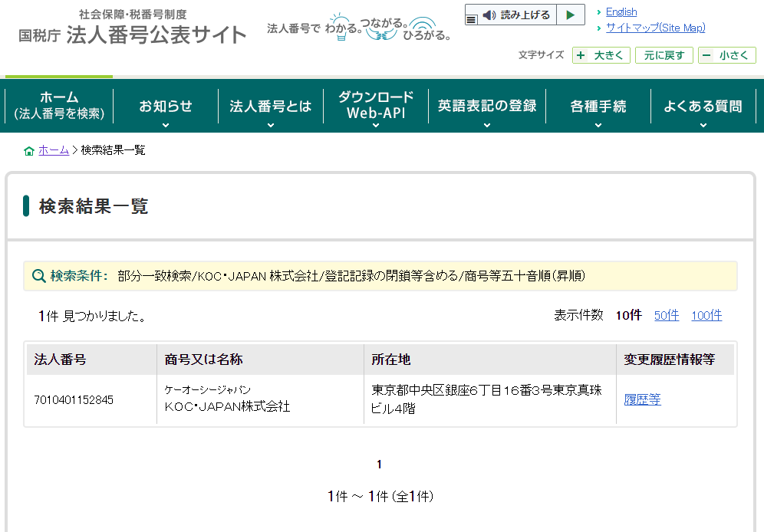The width and height of the screenshot is (764, 532).
Task: Reset text size with 元に戻す button
Action: click(x=664, y=55)
